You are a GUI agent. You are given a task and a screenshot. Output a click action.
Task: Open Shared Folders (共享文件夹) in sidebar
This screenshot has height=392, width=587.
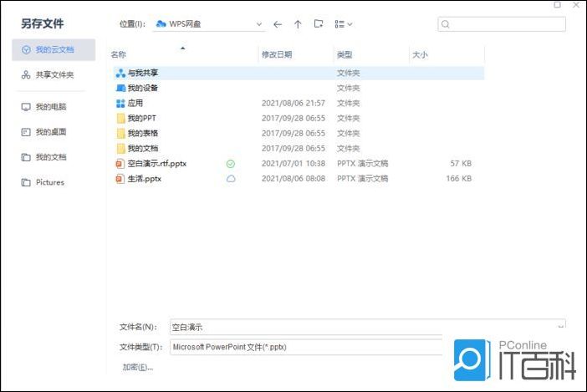click(54, 75)
